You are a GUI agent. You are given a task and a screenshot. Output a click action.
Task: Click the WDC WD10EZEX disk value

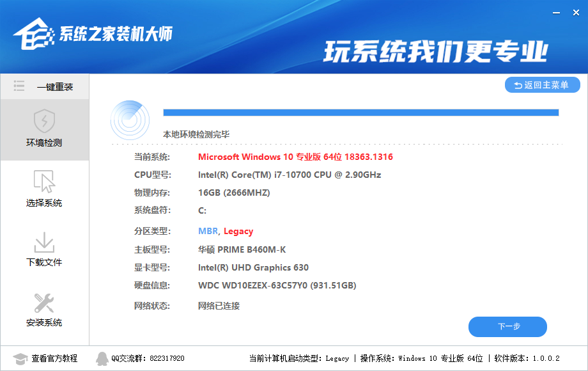point(277,285)
